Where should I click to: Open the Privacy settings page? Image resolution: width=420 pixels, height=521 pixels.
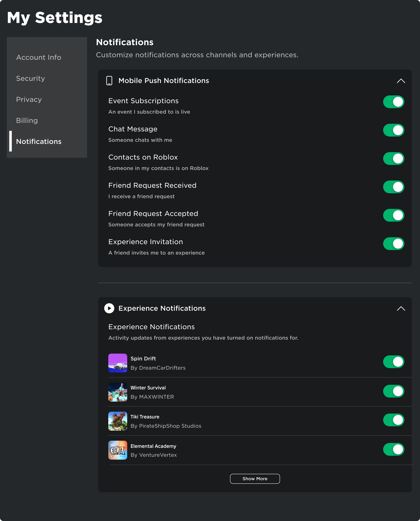pos(29,99)
